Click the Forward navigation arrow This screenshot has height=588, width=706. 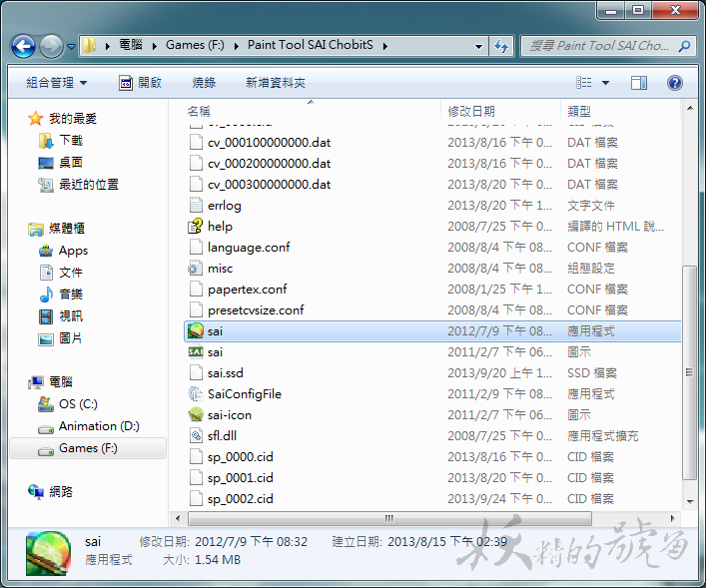tap(51, 46)
